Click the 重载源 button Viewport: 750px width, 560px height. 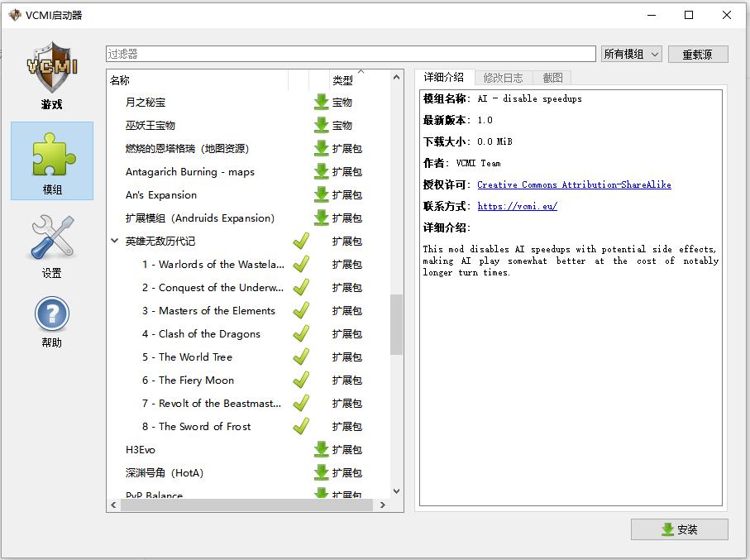(698, 54)
